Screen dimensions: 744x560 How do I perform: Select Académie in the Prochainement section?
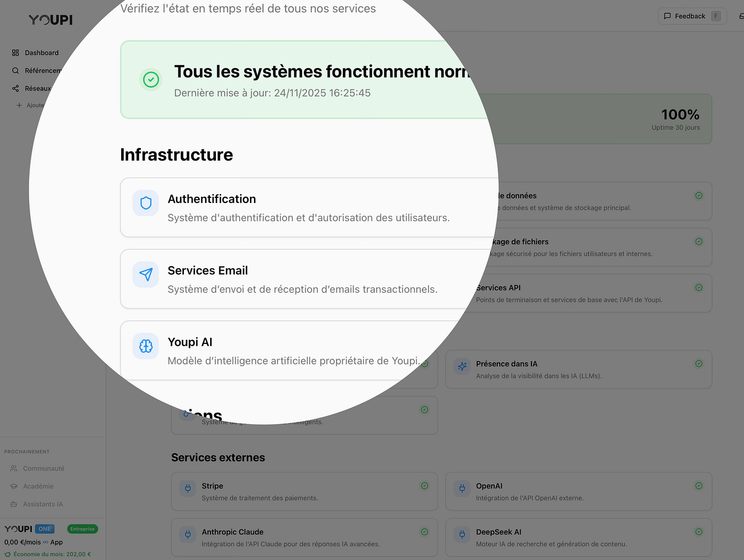point(38,486)
